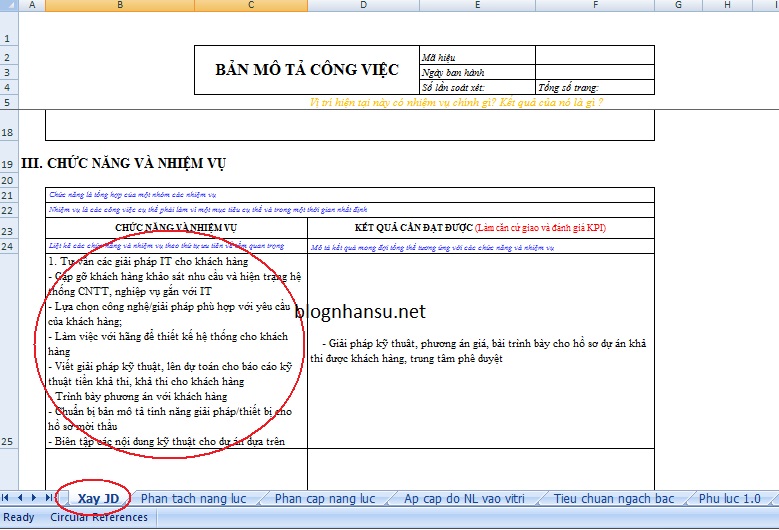
Task: Click next sheet navigation arrow
Action: pyautogui.click(x=35, y=497)
